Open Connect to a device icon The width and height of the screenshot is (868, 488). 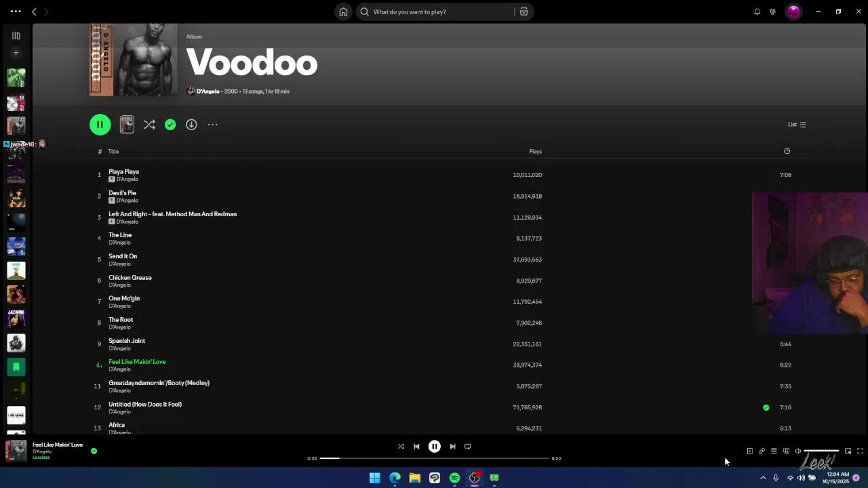point(786,451)
